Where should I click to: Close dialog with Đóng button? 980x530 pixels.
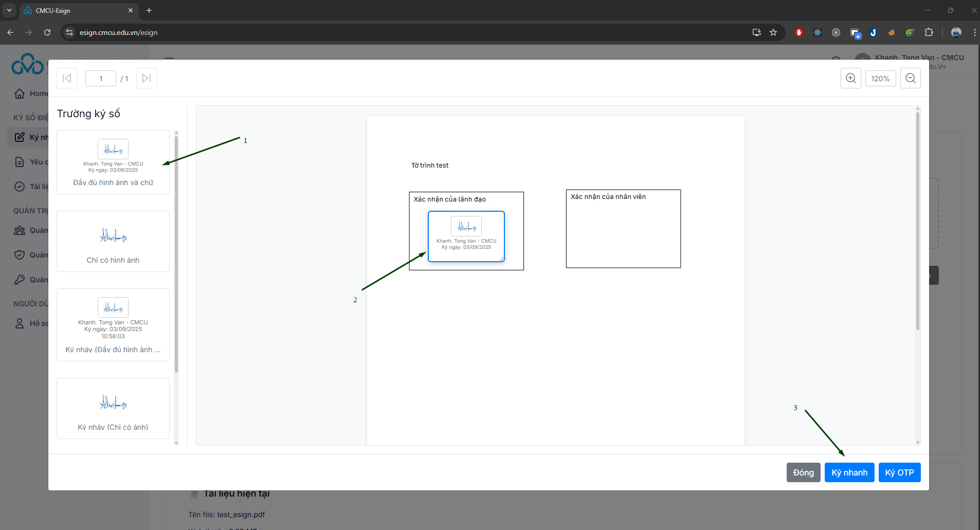[803, 472]
